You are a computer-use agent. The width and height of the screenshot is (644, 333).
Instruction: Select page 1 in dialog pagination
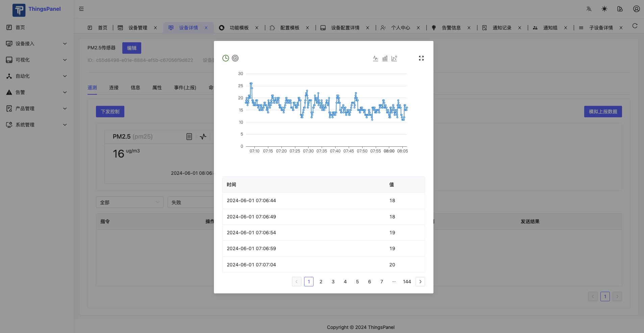click(309, 282)
